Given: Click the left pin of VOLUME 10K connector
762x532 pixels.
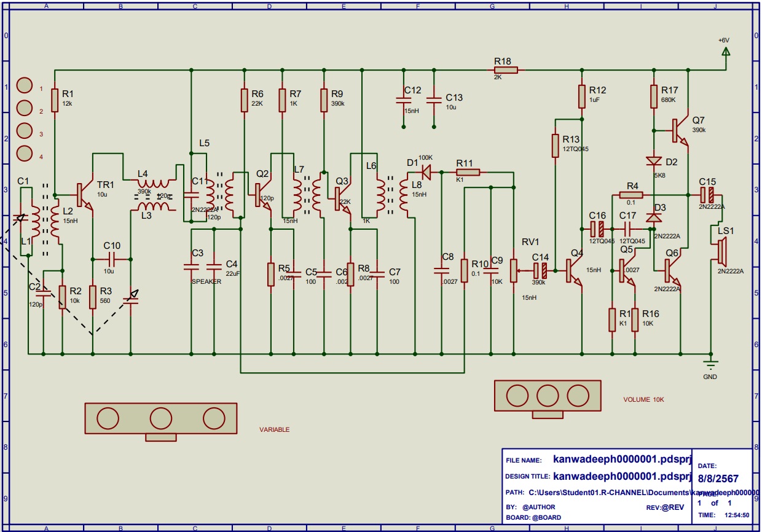Looking at the screenshot, I should coord(514,394).
